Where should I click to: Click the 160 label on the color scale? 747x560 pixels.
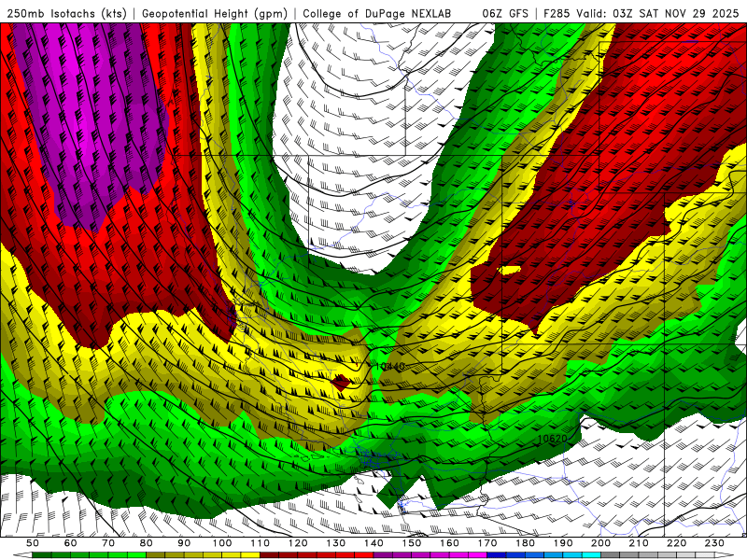pyautogui.click(x=449, y=543)
